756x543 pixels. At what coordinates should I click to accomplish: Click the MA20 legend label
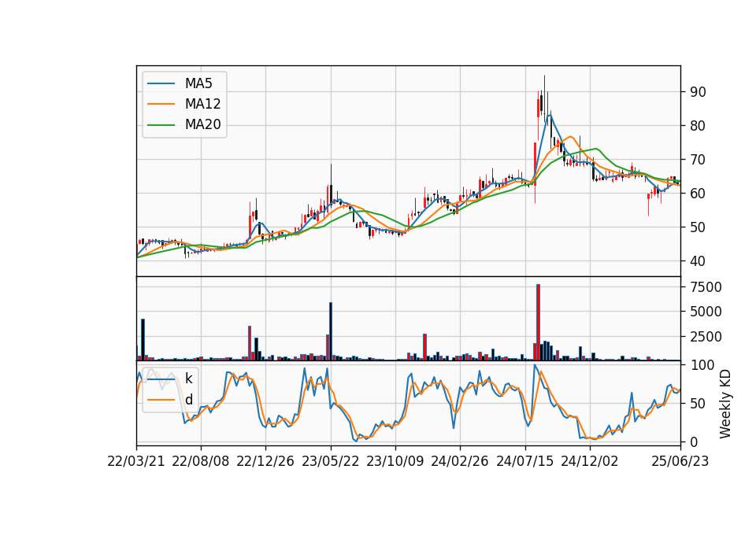(x=202, y=125)
